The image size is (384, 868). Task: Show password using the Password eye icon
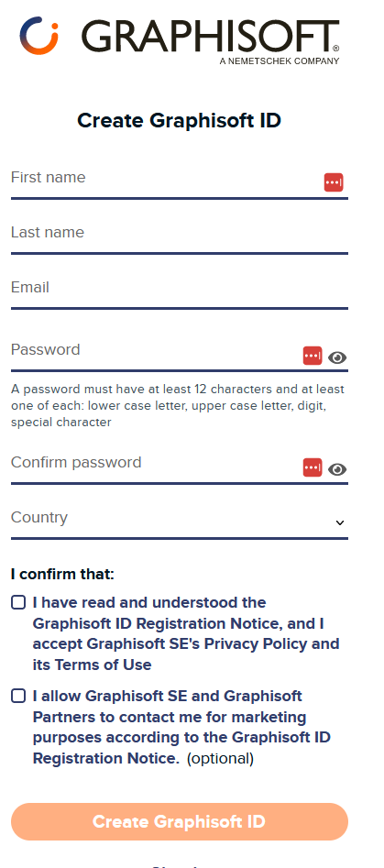(x=337, y=357)
